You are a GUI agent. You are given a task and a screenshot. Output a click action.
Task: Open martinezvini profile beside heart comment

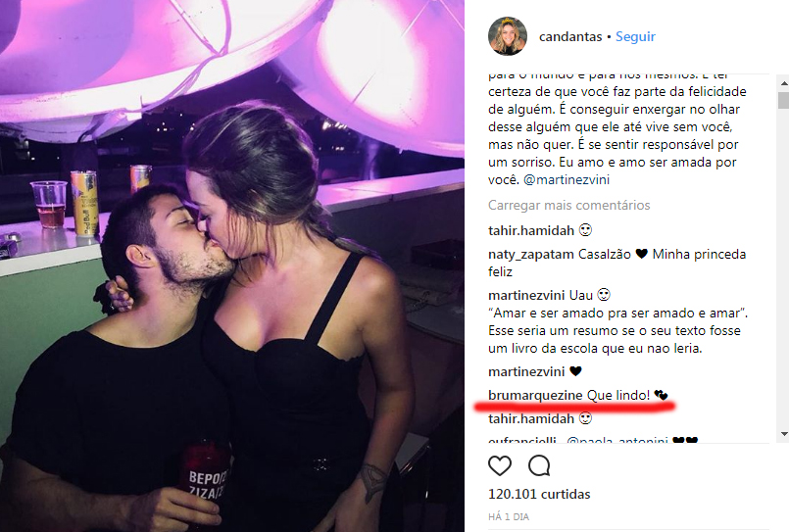(526, 372)
